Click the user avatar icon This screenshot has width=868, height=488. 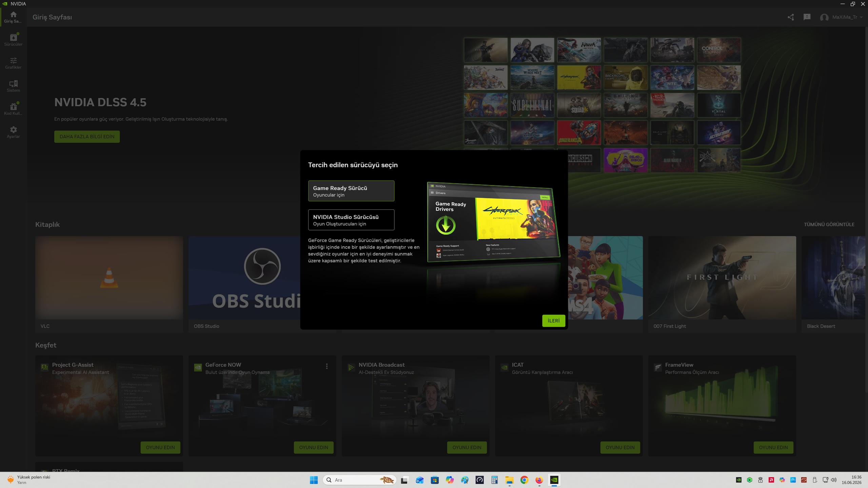click(x=824, y=17)
